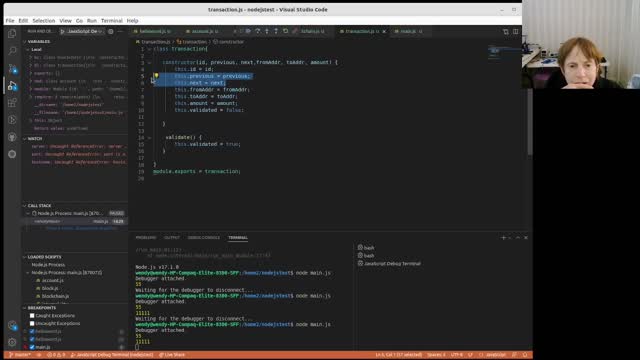Open the Selection menu
The height and width of the screenshot is (360, 640).
44,20
